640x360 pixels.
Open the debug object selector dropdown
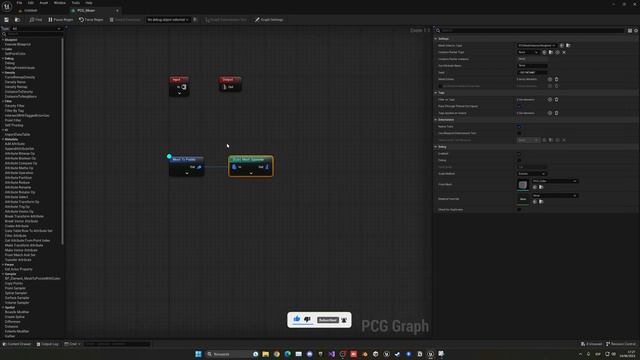click(168, 20)
